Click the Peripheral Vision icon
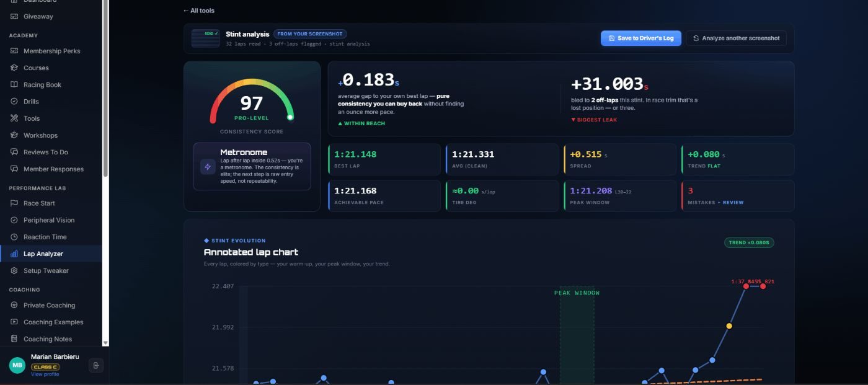 click(x=14, y=220)
